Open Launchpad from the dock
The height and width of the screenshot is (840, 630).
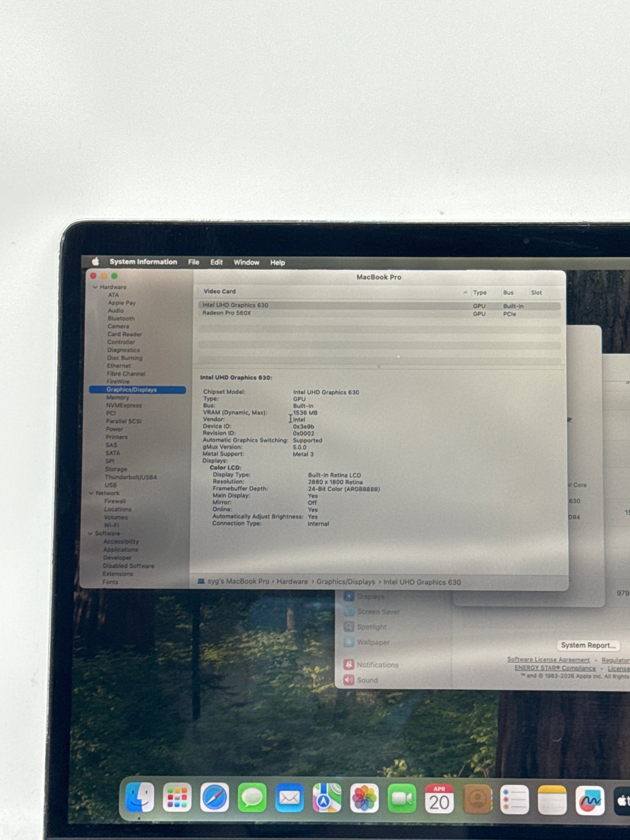tap(177, 797)
